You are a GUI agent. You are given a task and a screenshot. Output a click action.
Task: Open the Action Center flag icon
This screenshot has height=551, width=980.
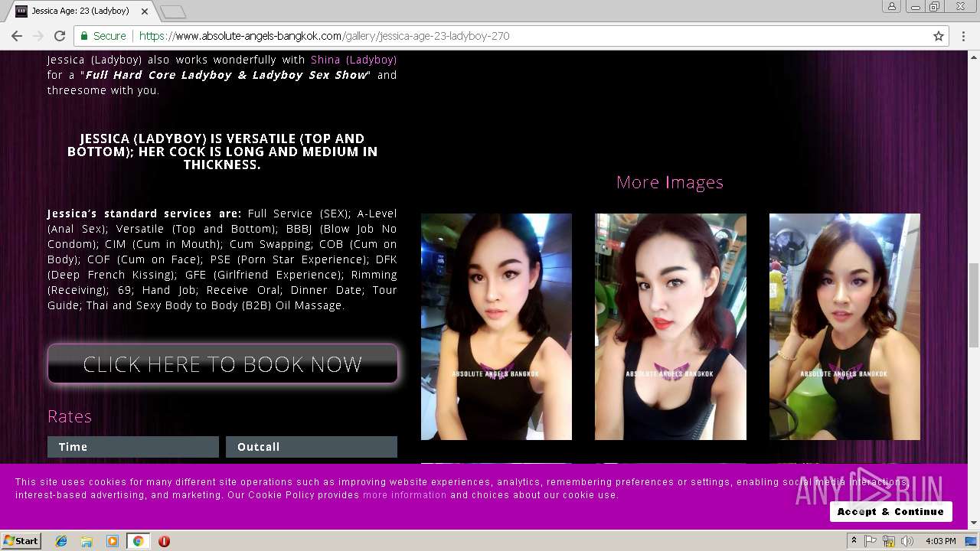click(x=871, y=541)
